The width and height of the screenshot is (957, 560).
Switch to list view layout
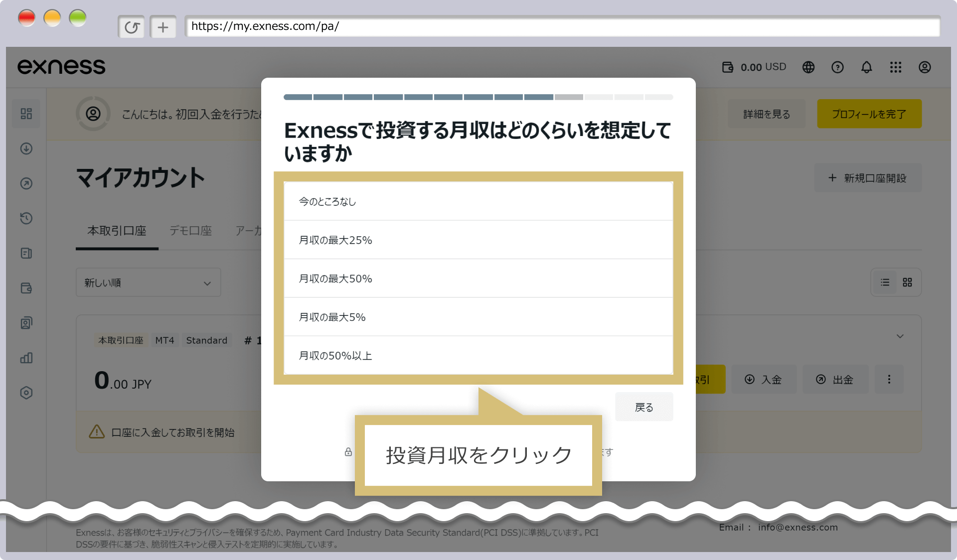(885, 282)
